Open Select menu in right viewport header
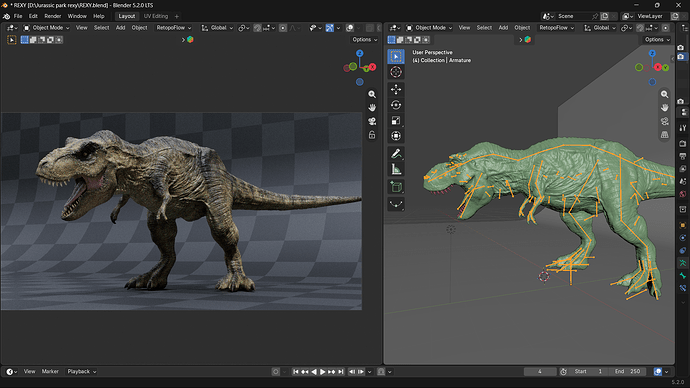 (x=484, y=28)
